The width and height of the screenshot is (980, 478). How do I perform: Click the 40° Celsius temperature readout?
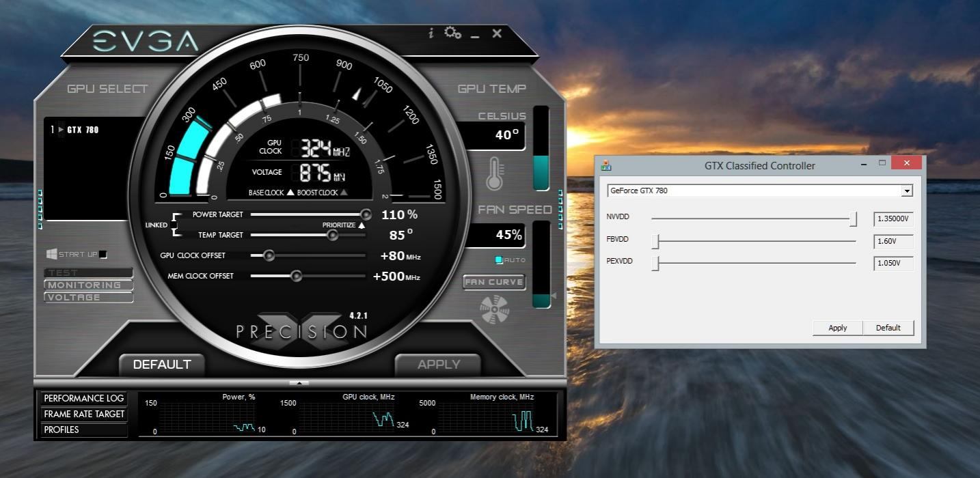[507, 135]
